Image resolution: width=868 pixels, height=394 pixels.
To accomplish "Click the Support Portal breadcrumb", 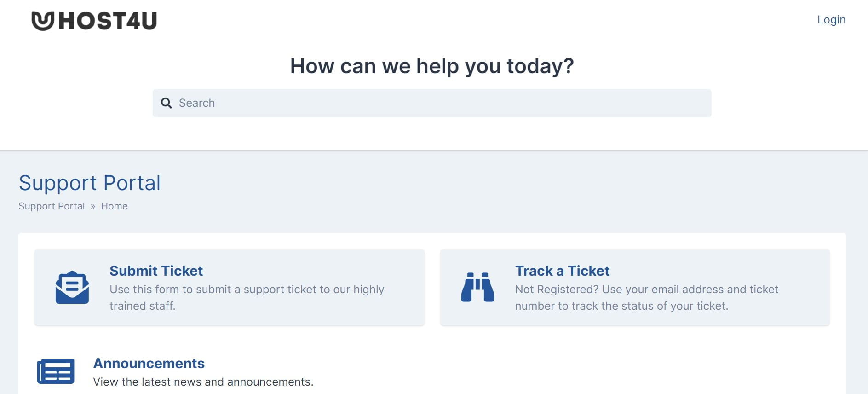I will tap(51, 206).
